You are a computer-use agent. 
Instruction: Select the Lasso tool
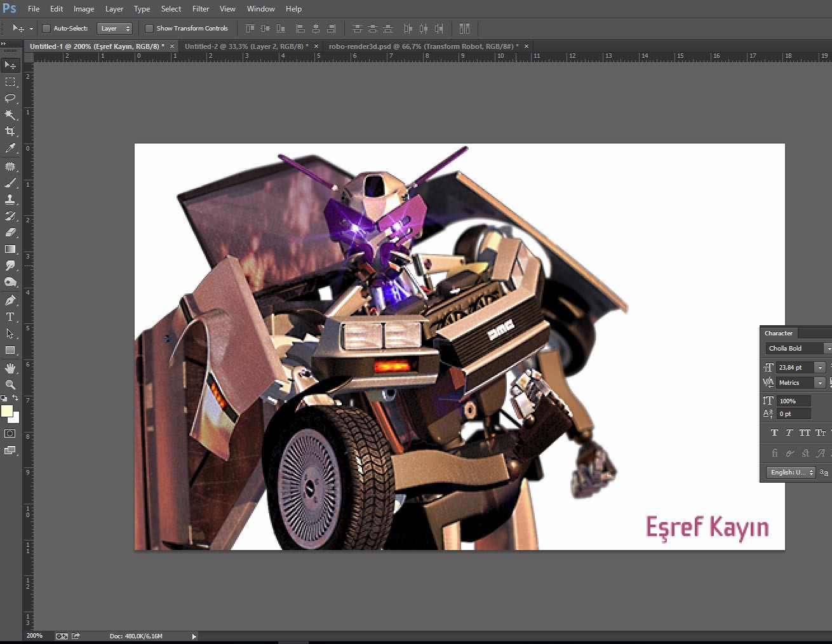click(x=10, y=98)
